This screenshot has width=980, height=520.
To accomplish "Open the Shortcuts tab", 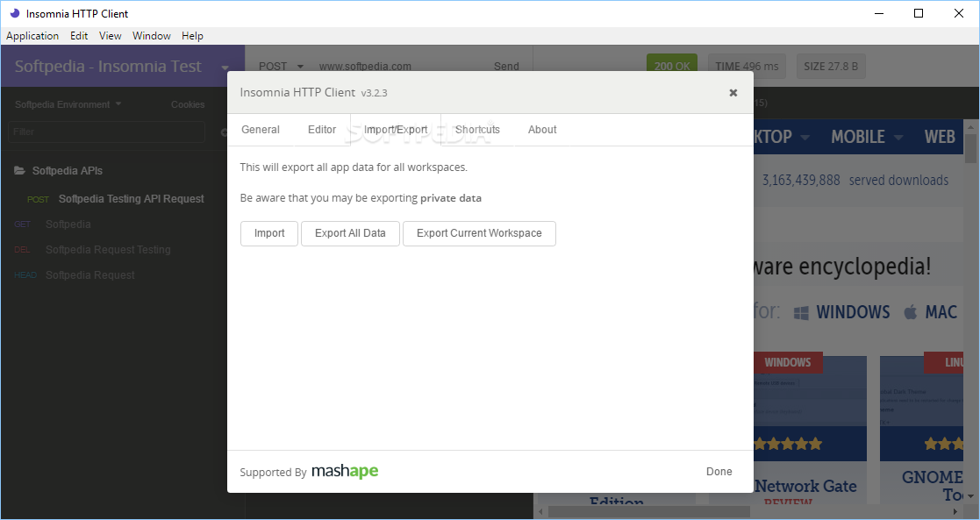I will (x=477, y=130).
